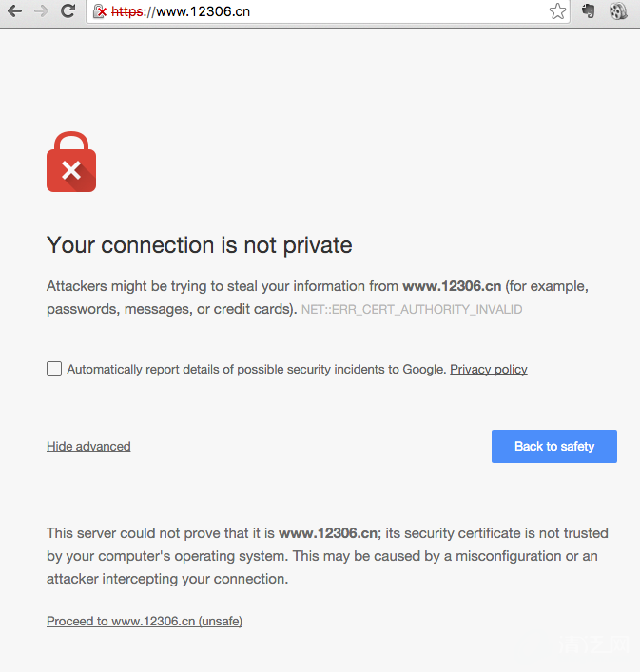
Task: Open the Evernote elephant extension
Action: (589, 11)
